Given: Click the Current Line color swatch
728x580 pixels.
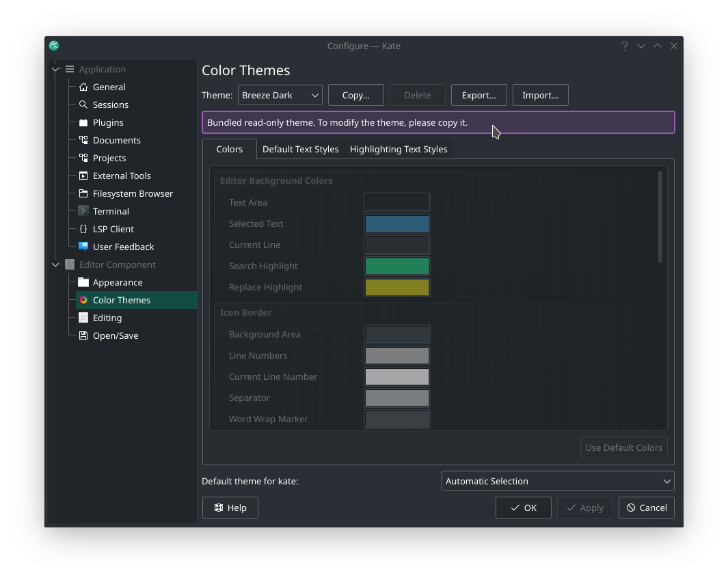Looking at the screenshot, I should coord(397,245).
